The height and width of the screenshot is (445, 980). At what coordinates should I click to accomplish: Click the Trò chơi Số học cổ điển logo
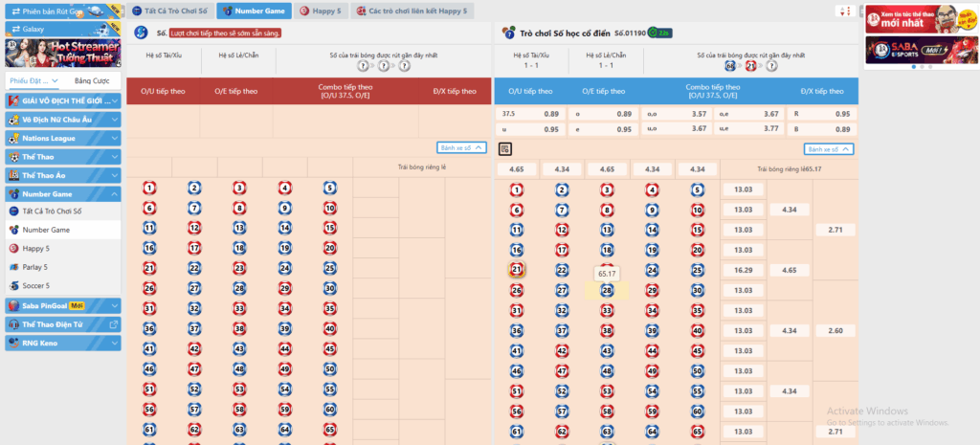[508, 33]
